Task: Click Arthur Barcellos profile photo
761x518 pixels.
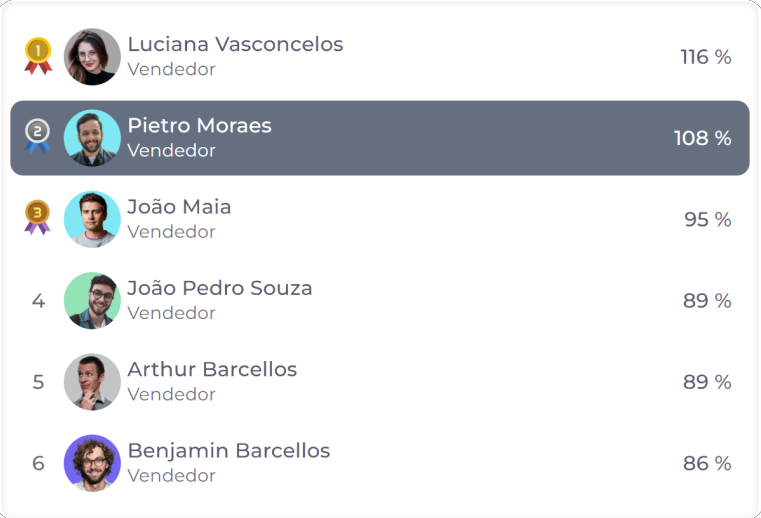Action: click(92, 382)
